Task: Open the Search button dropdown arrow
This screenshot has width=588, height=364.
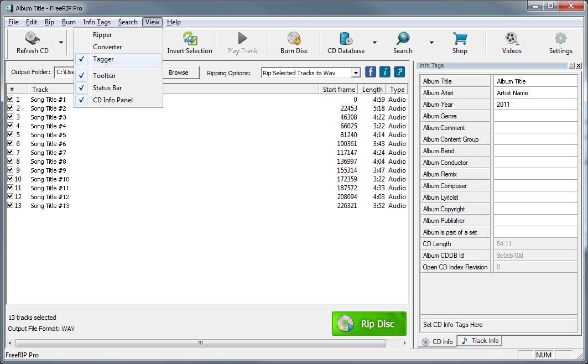Action: pyautogui.click(x=431, y=43)
